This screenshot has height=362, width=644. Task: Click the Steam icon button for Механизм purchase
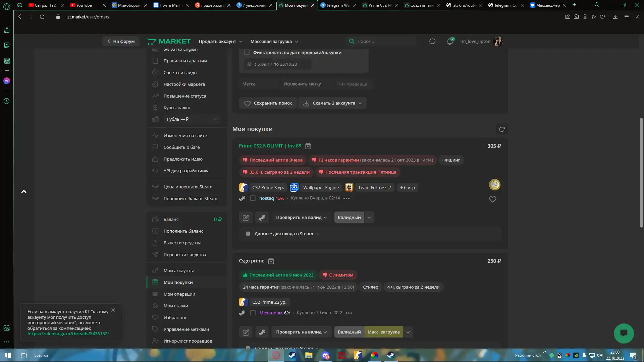coord(262,332)
